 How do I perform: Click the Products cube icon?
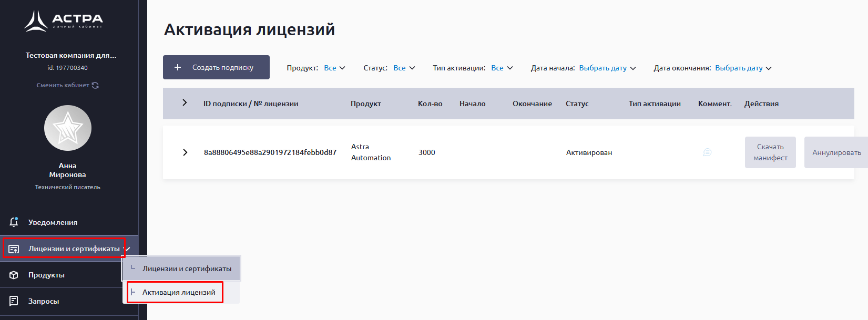(14, 275)
